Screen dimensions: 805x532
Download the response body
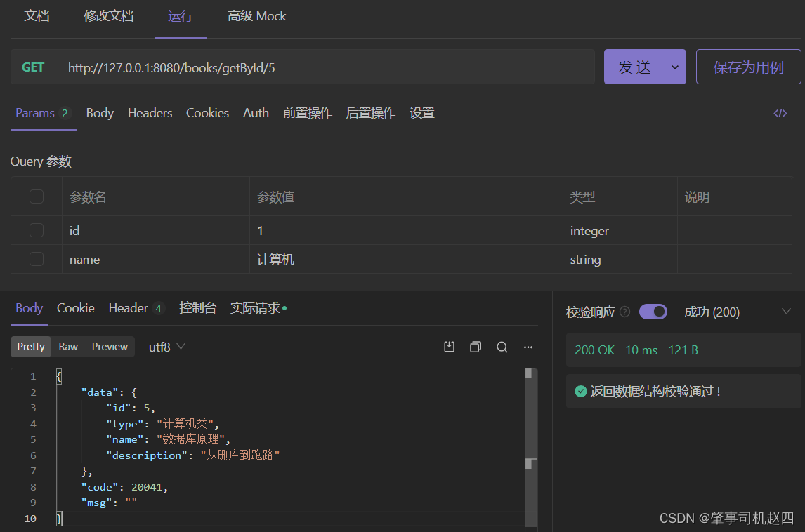[450, 347]
